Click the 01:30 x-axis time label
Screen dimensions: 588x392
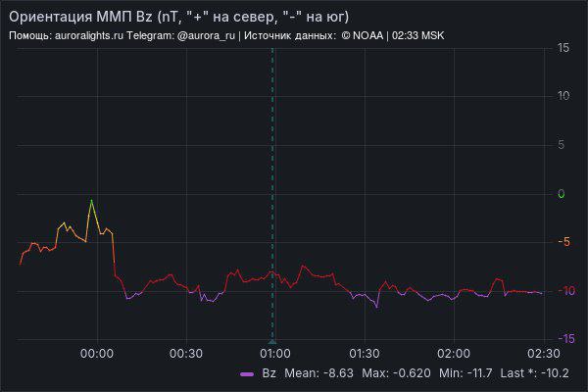point(365,354)
